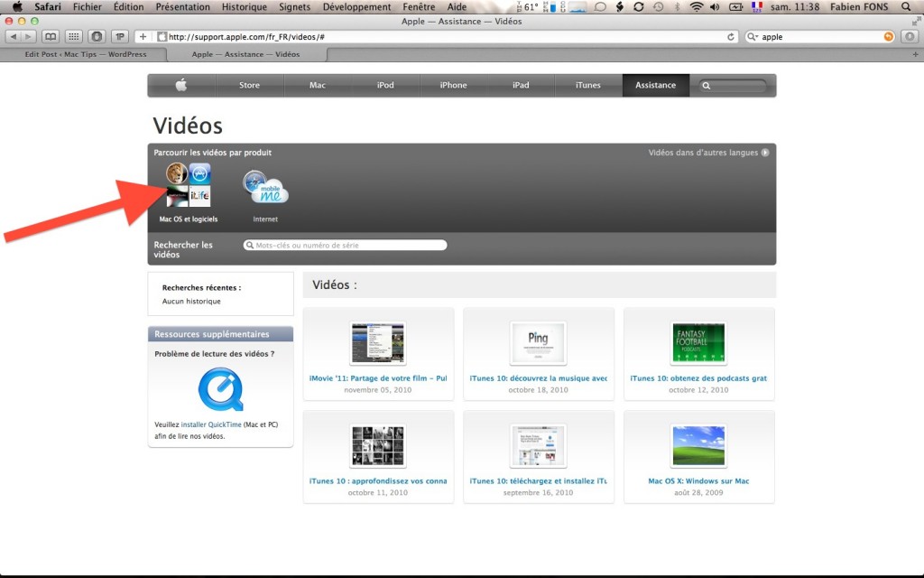Click the installer QuickTime link
The height and width of the screenshot is (578, 924).
click(x=211, y=424)
